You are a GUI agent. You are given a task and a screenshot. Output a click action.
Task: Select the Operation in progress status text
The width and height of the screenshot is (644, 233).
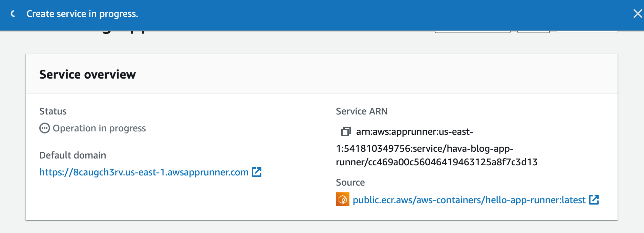coord(99,128)
